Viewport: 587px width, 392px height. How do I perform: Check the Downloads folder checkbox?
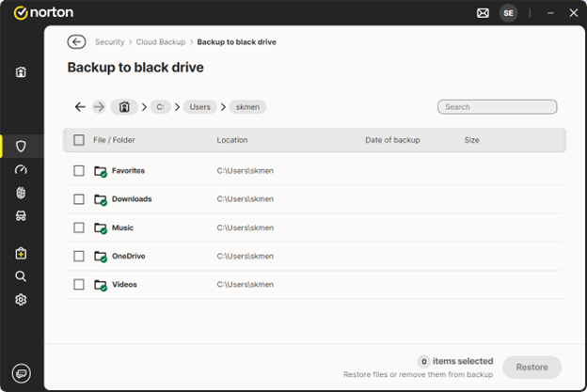coord(79,199)
